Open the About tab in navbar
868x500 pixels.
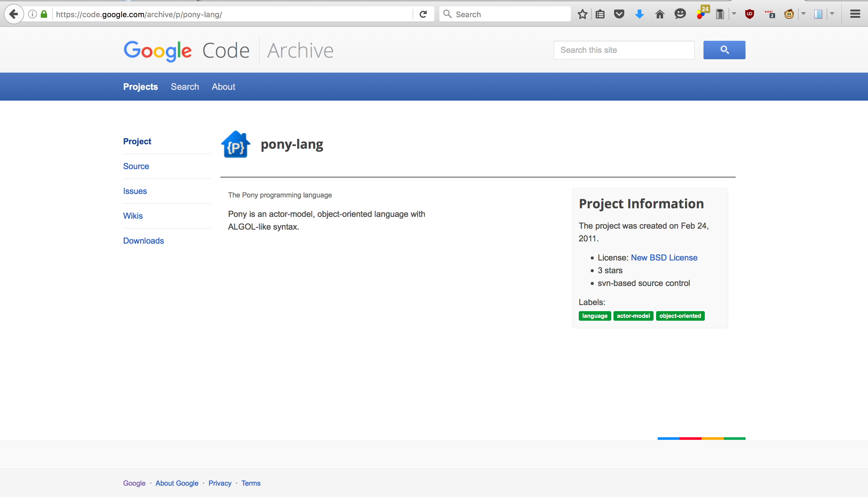pos(223,87)
